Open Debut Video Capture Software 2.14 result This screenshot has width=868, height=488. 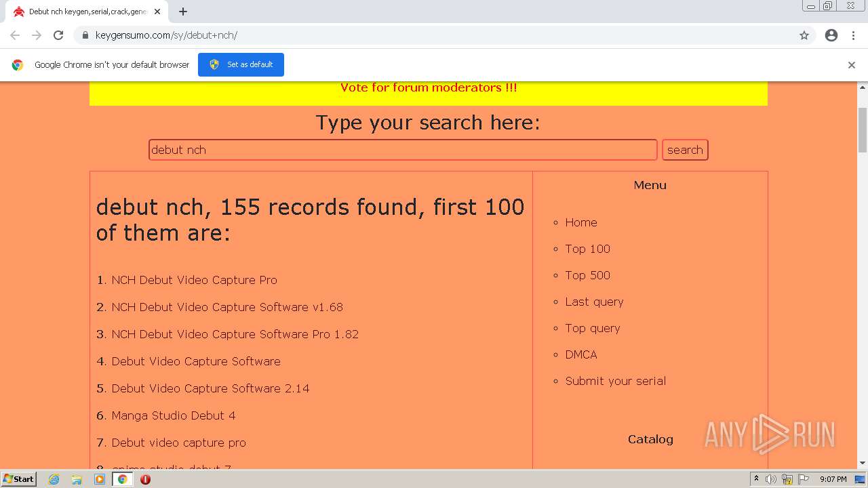210,388
